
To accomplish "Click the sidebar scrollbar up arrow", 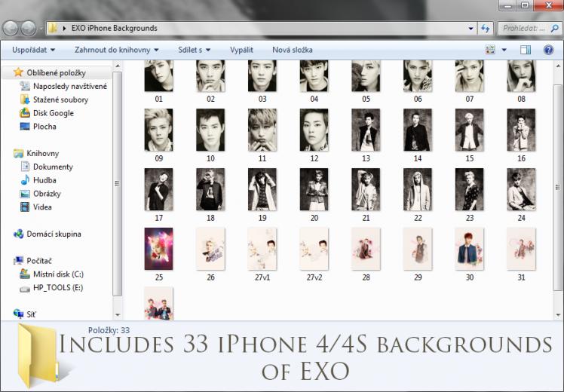I will pos(118,66).
